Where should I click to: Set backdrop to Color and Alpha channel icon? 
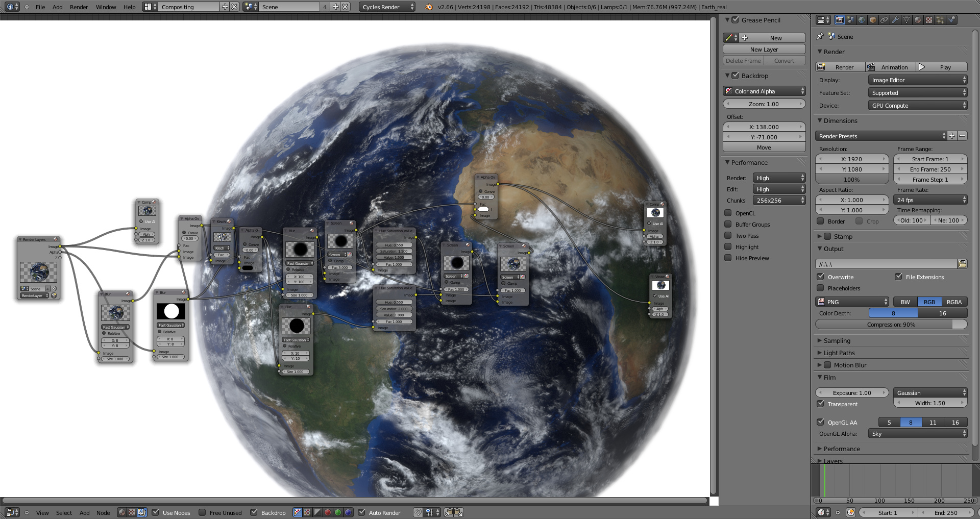(x=297, y=512)
